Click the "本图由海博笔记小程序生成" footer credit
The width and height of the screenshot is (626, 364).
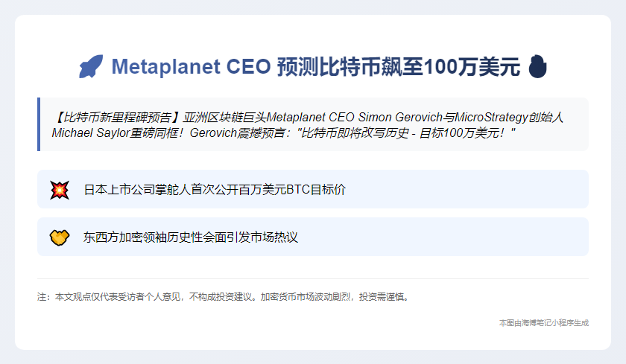pos(544,323)
